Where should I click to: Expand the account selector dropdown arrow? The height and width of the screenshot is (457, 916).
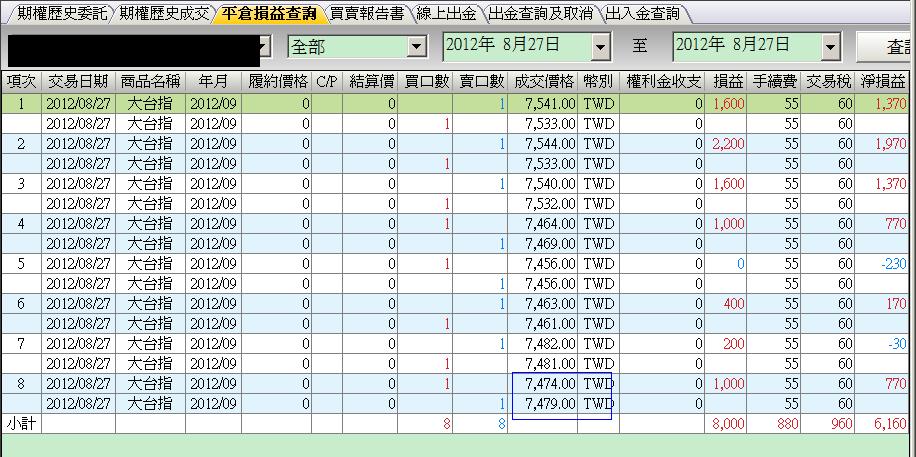263,47
